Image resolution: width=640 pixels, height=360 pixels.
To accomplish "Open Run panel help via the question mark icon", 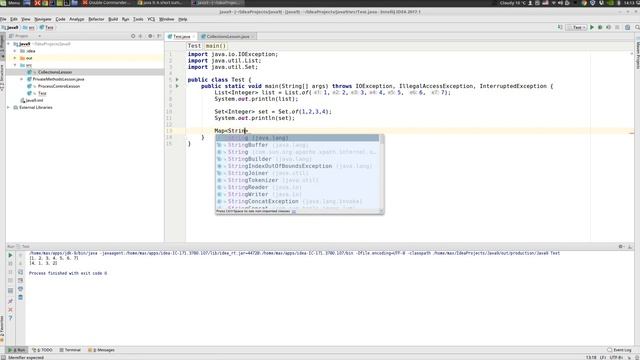I will pyautogui.click(x=11, y=318).
